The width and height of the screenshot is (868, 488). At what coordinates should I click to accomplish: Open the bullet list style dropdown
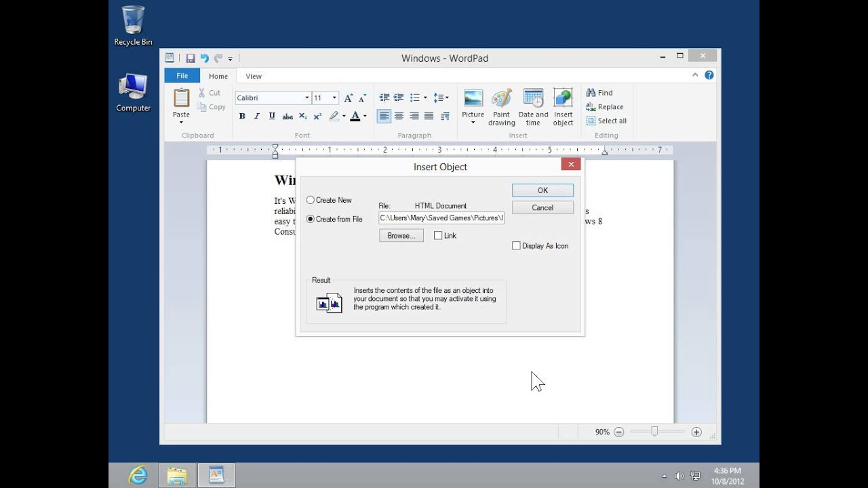(425, 98)
